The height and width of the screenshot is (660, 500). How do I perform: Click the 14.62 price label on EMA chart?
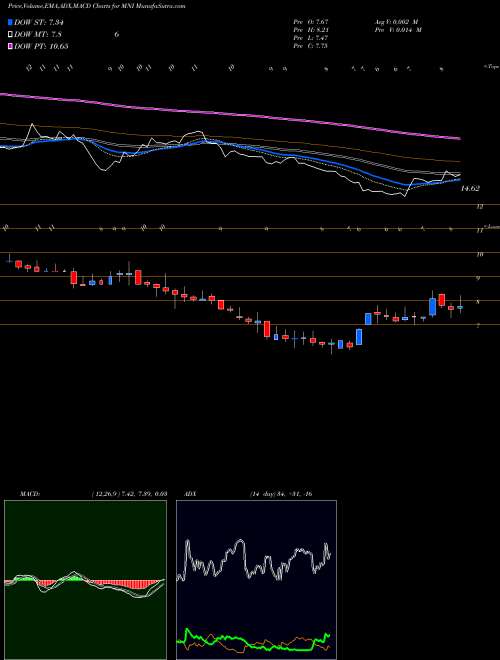(x=470, y=189)
